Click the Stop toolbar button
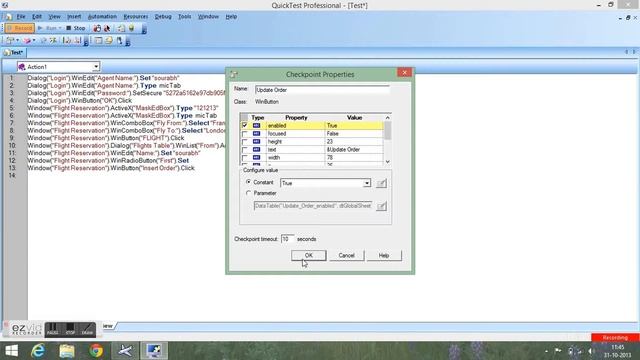 pyautogui.click(x=76, y=28)
